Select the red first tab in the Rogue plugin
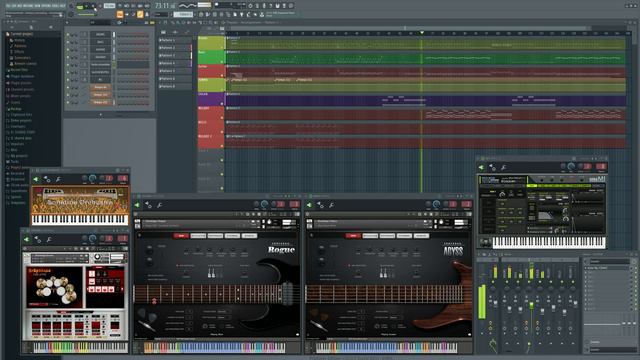 [x=181, y=236]
